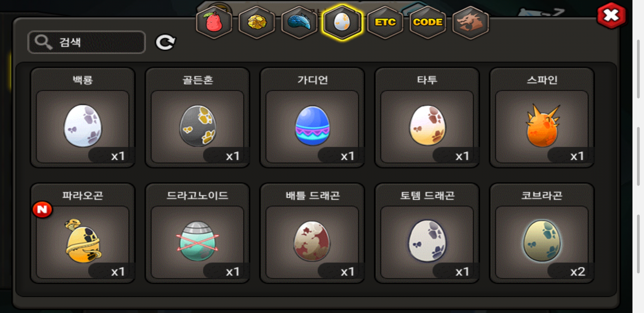
Task: Open the CODE tab
Action: pyautogui.click(x=428, y=22)
